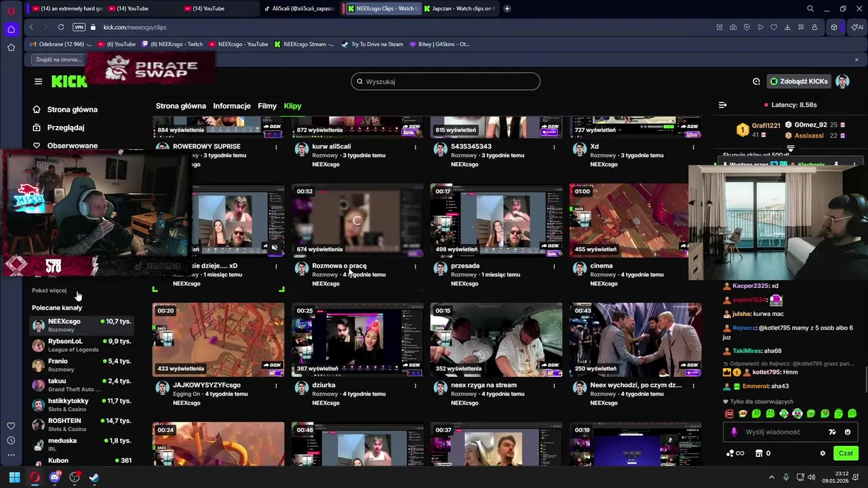Click the find on page input field

(58, 60)
